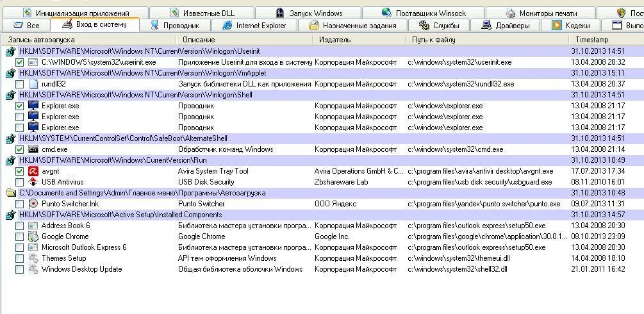Click the timestamp 17.07.2013 17:34
Viewport: 644px width, 314px height.
pos(598,171)
